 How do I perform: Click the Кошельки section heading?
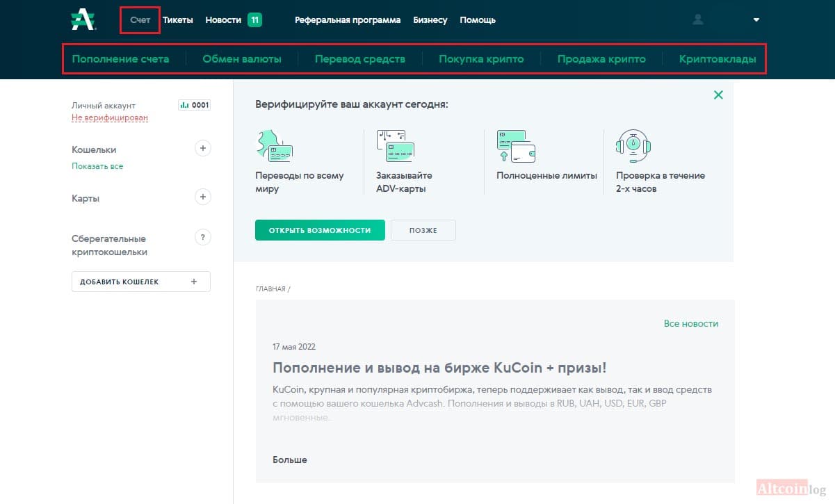click(x=94, y=149)
